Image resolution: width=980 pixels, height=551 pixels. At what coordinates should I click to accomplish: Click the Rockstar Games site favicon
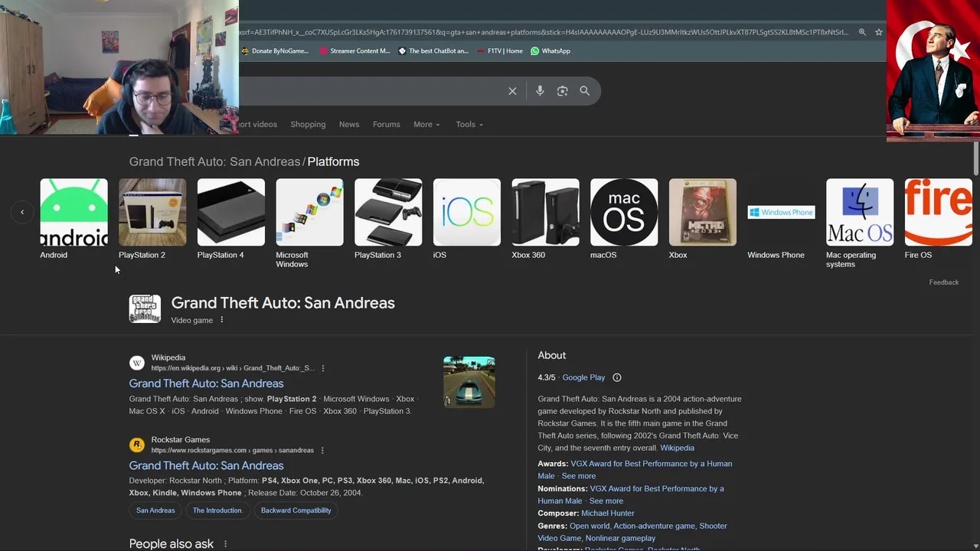[137, 445]
